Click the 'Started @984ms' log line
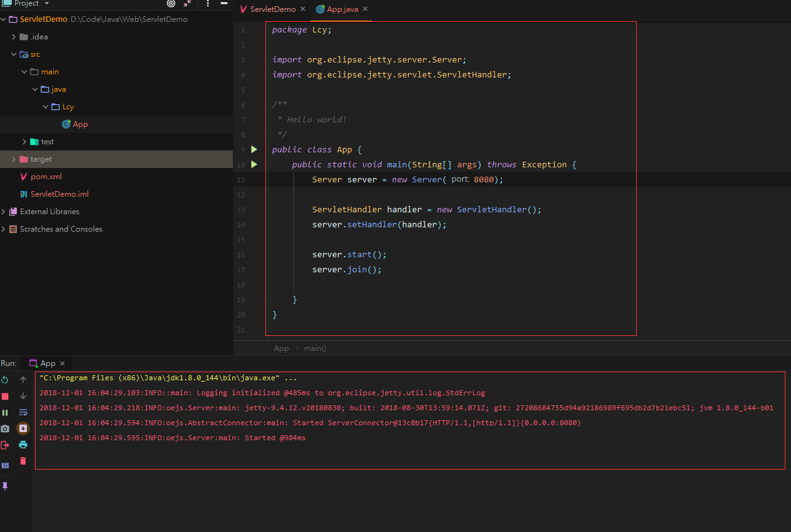Screen dimensions: 791x532 pos(172,438)
